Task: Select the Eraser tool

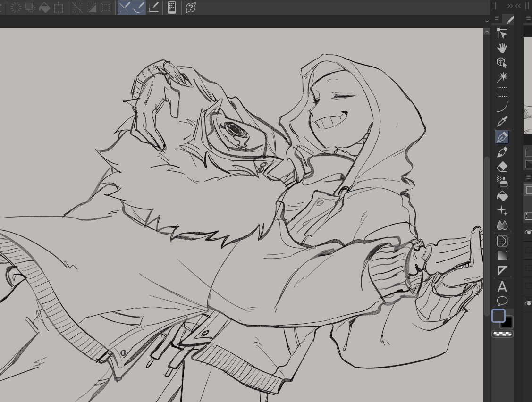Action: click(502, 167)
